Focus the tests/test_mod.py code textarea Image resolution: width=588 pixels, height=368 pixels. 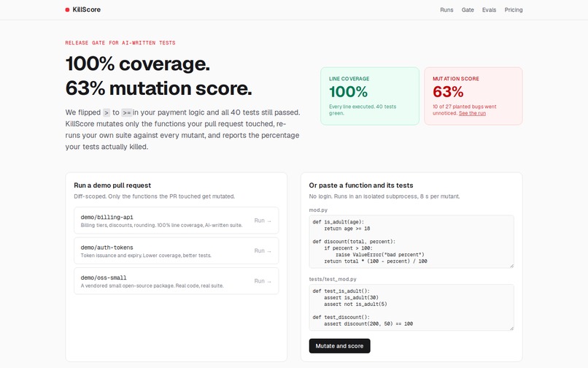pyautogui.click(x=411, y=307)
